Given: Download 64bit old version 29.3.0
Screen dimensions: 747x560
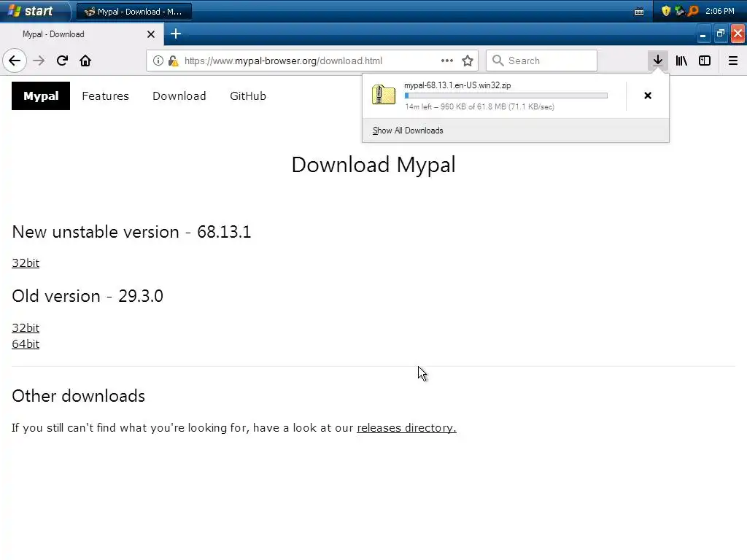Looking at the screenshot, I should [x=26, y=344].
